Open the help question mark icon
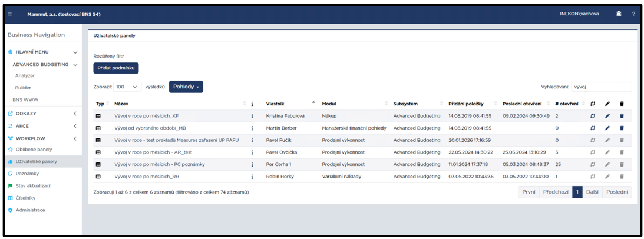The image size is (644, 239). point(633,14)
